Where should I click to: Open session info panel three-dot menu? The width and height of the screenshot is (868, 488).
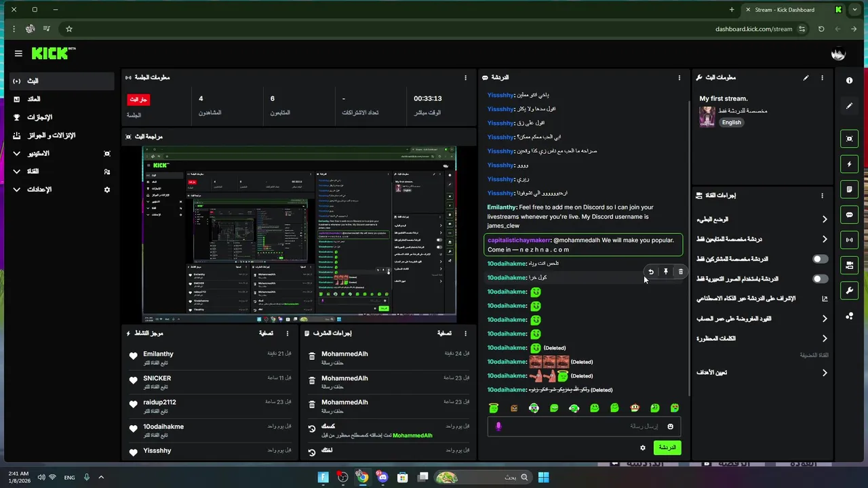click(465, 78)
